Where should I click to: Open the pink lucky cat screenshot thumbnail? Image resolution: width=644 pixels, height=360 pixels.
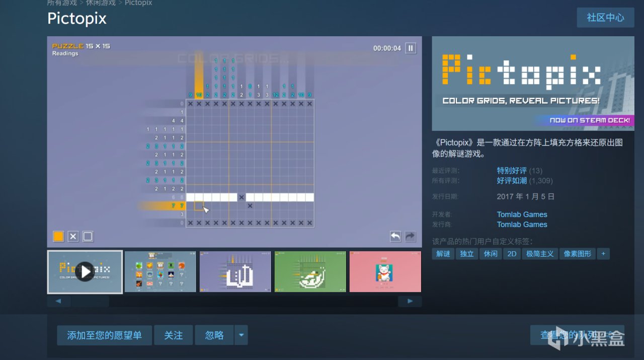pos(385,272)
